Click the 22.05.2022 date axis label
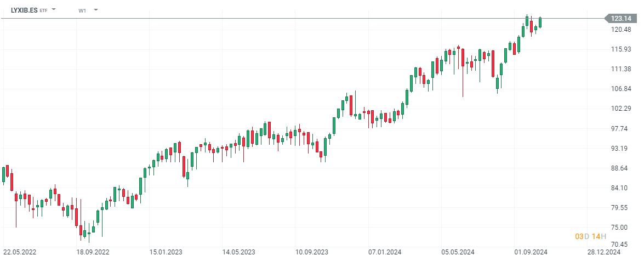Image resolution: width=644 pixels, height=261 pixels. point(18,252)
